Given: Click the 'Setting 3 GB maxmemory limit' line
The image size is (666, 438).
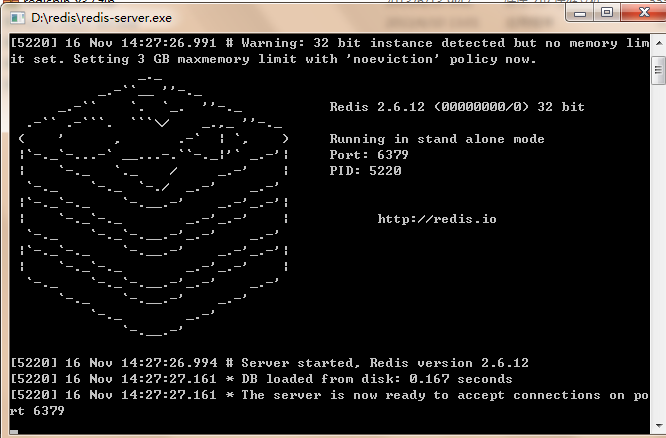Looking at the screenshot, I should [x=273, y=59].
